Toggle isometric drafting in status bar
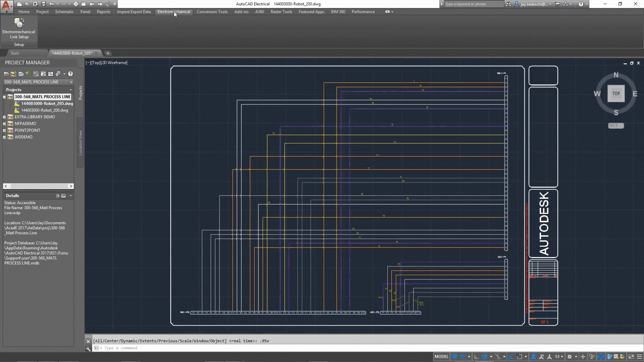This screenshot has width=644, height=362. point(498,357)
